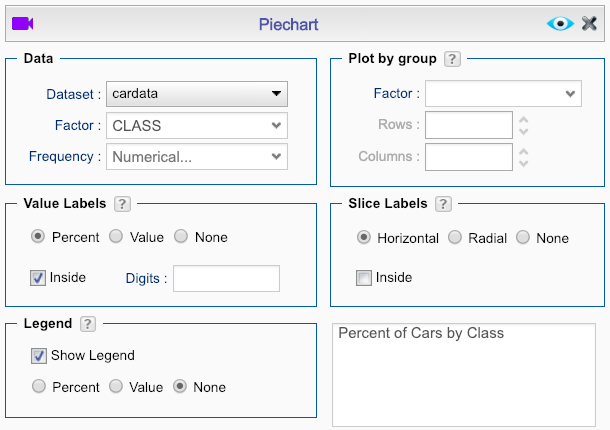Select None under Value Labels

point(181,236)
